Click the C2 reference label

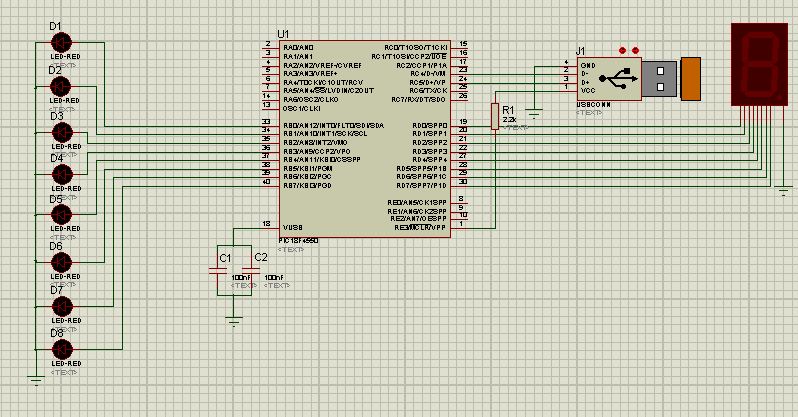click(261, 257)
